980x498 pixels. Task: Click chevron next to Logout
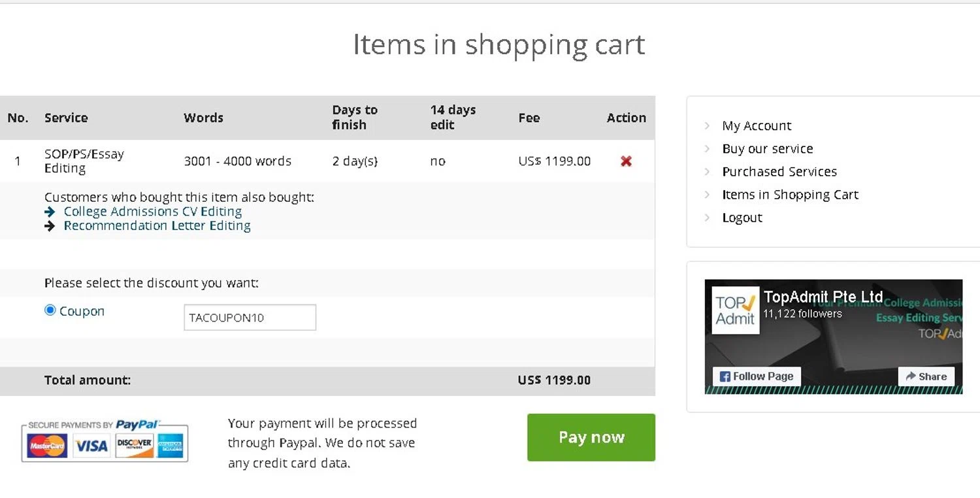pos(707,218)
